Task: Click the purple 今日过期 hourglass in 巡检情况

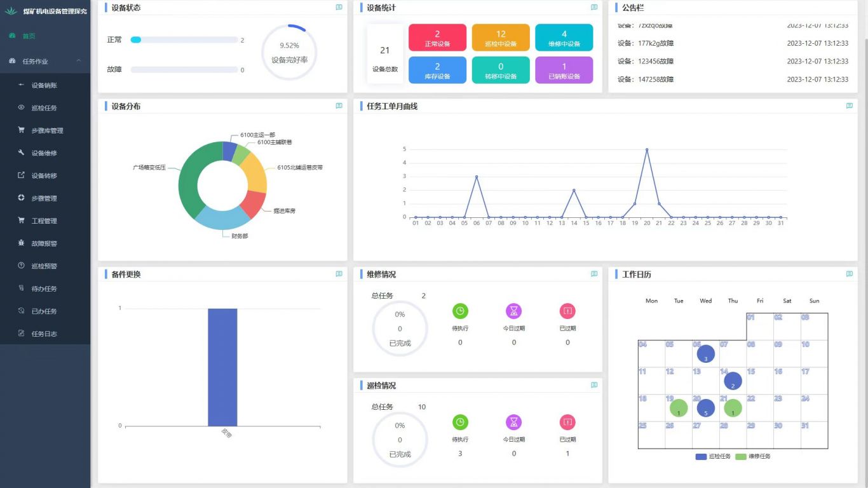Action: (x=514, y=422)
